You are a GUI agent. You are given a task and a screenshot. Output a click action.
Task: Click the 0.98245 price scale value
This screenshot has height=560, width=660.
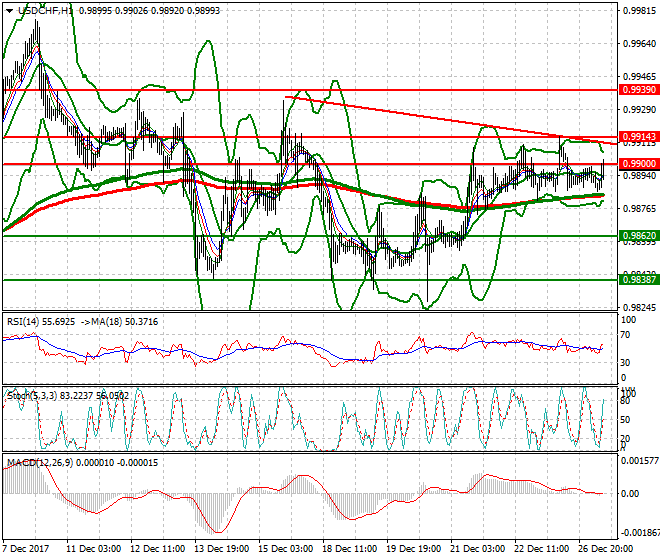pos(639,308)
